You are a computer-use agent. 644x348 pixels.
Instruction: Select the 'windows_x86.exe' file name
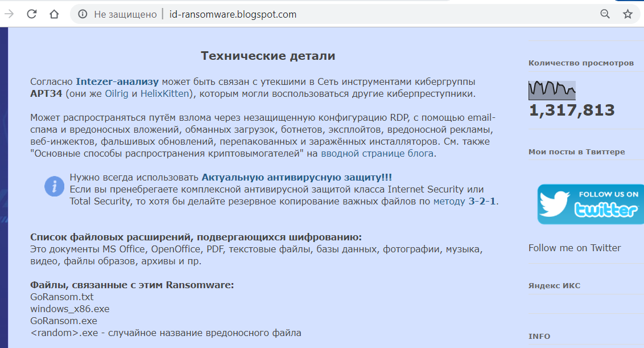(70, 309)
